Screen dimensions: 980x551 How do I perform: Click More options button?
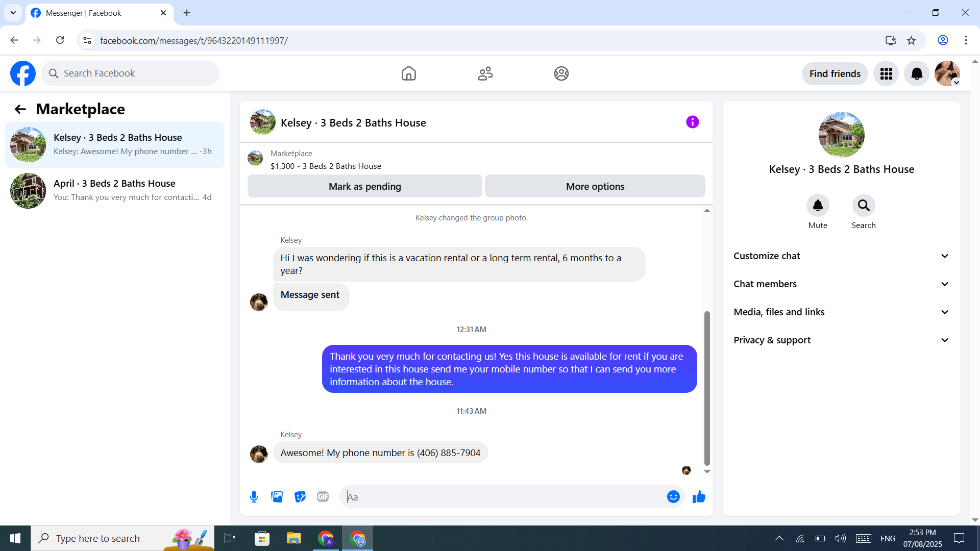pos(595,186)
